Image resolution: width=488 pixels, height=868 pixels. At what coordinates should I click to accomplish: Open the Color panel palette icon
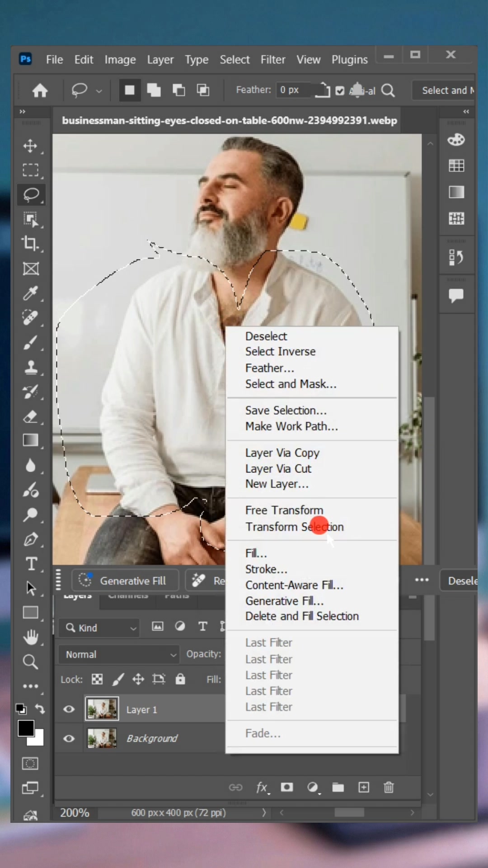[x=456, y=139]
